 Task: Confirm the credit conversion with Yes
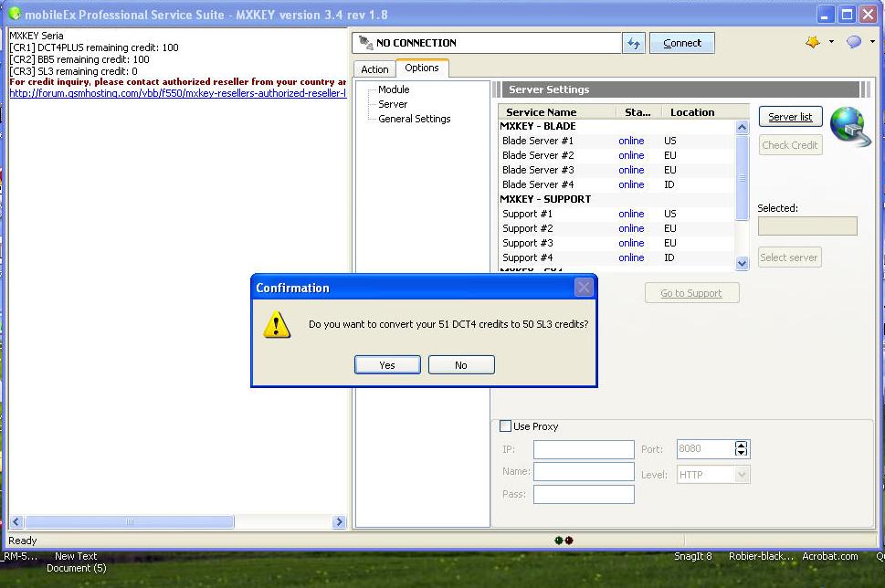(387, 364)
